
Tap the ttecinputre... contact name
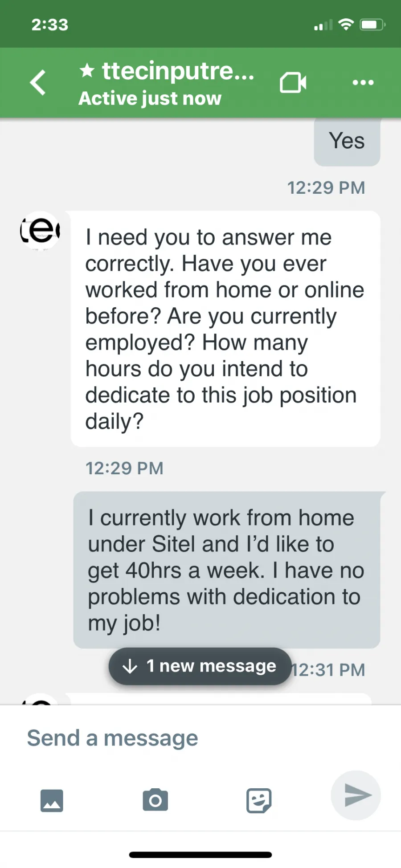(178, 70)
